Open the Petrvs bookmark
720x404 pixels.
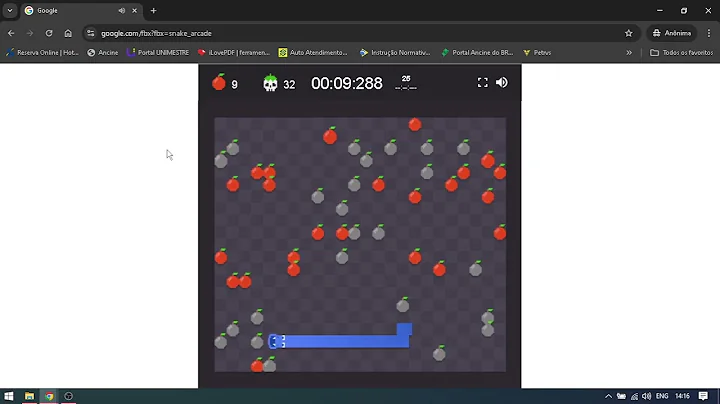(x=537, y=52)
